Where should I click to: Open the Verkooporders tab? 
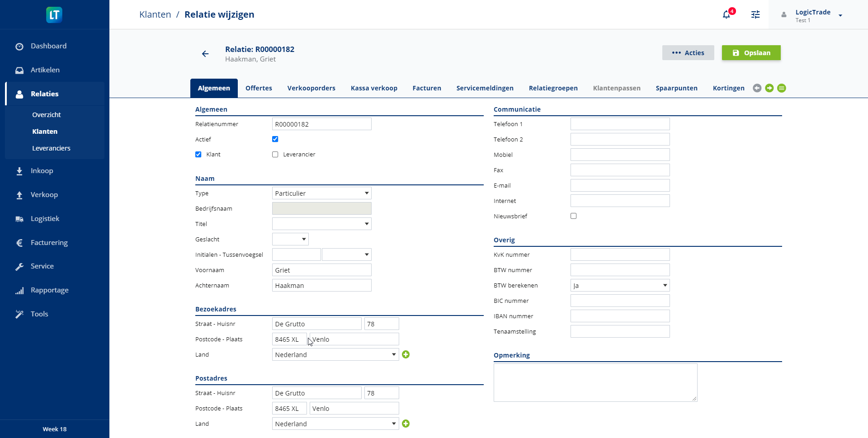point(311,88)
